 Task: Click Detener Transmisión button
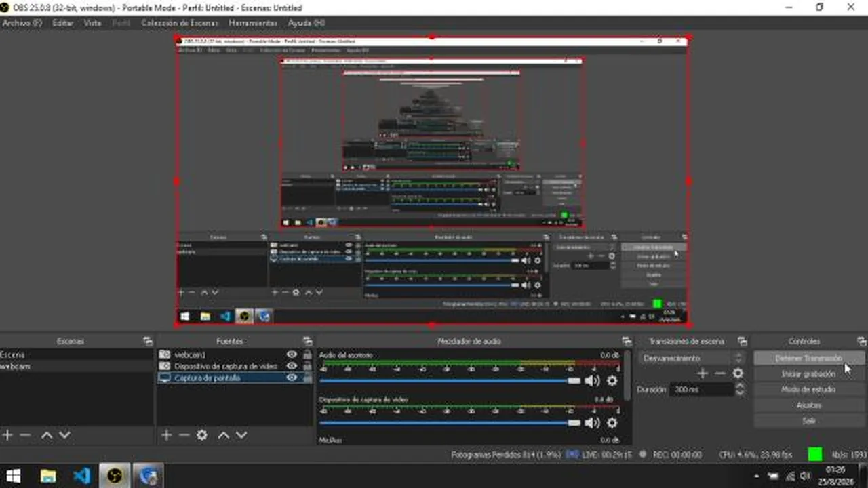click(809, 358)
